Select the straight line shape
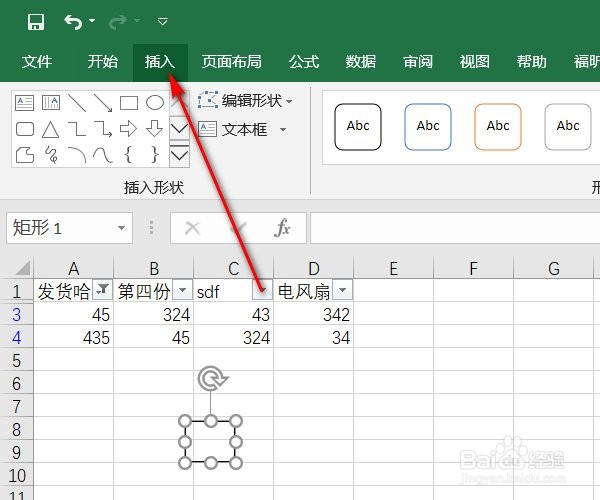600x500 pixels. [77, 103]
